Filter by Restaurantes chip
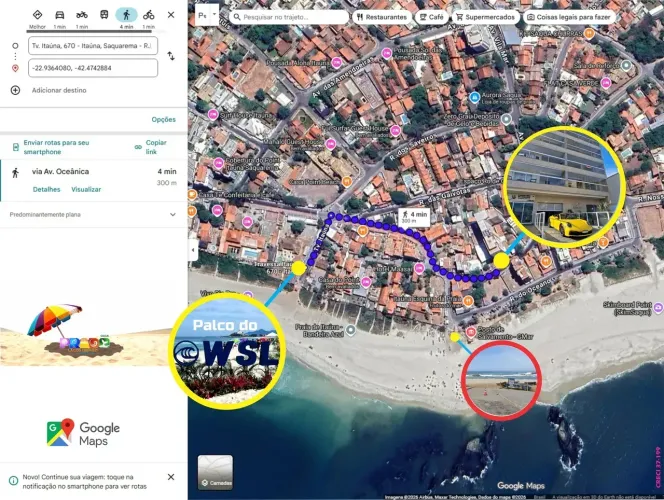The height and width of the screenshot is (500, 664). point(382,17)
